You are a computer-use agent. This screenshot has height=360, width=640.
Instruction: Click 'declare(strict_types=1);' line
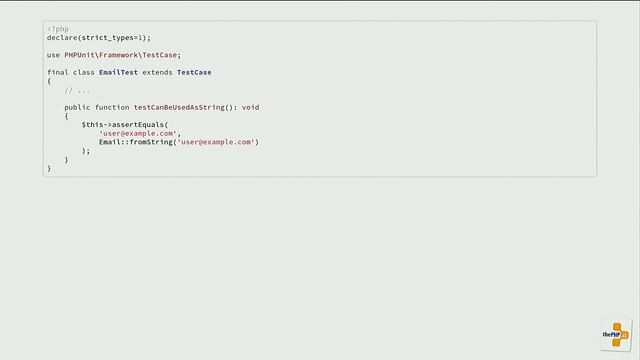(99, 38)
